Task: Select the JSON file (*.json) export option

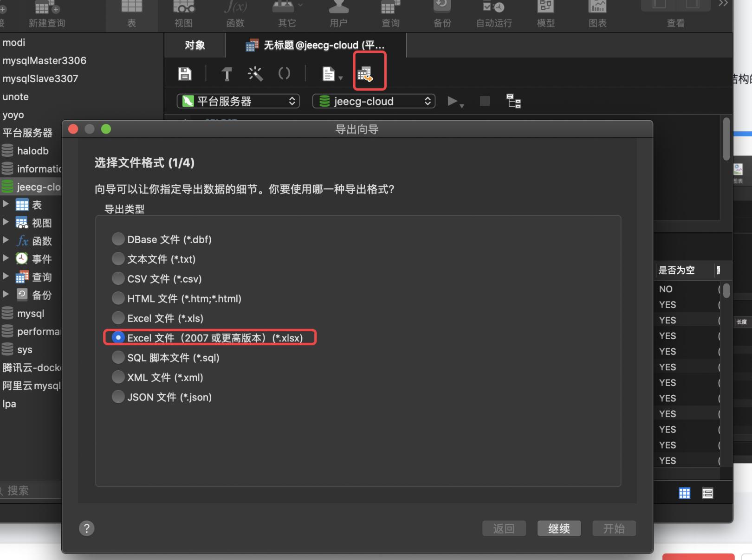Action: (x=118, y=397)
